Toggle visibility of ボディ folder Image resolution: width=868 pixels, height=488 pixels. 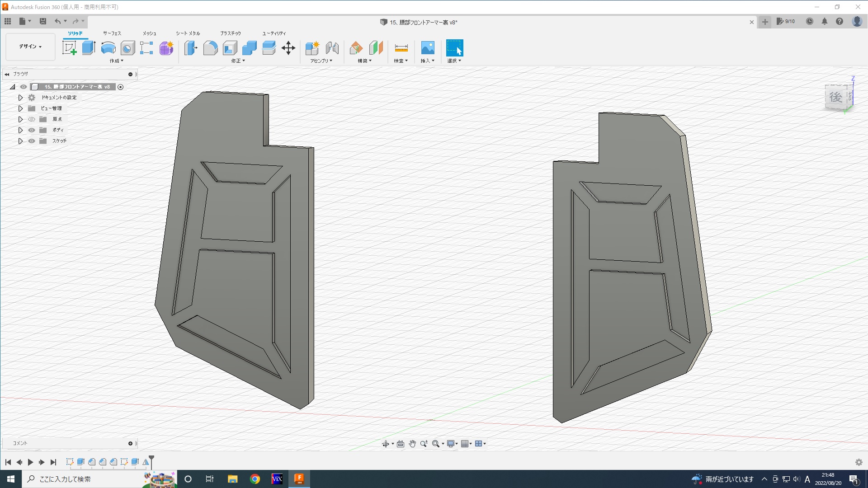[32, 130]
